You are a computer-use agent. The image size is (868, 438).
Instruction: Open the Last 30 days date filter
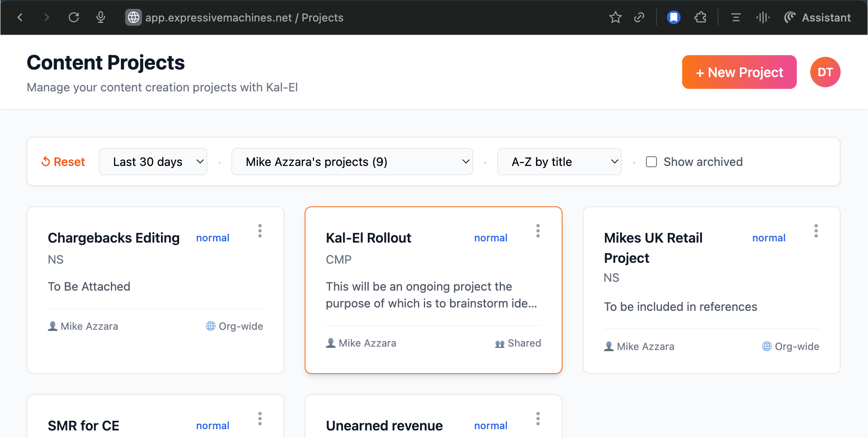click(153, 161)
